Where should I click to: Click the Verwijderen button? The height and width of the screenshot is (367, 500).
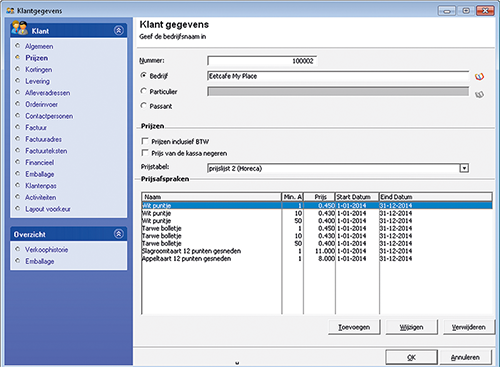(468, 327)
